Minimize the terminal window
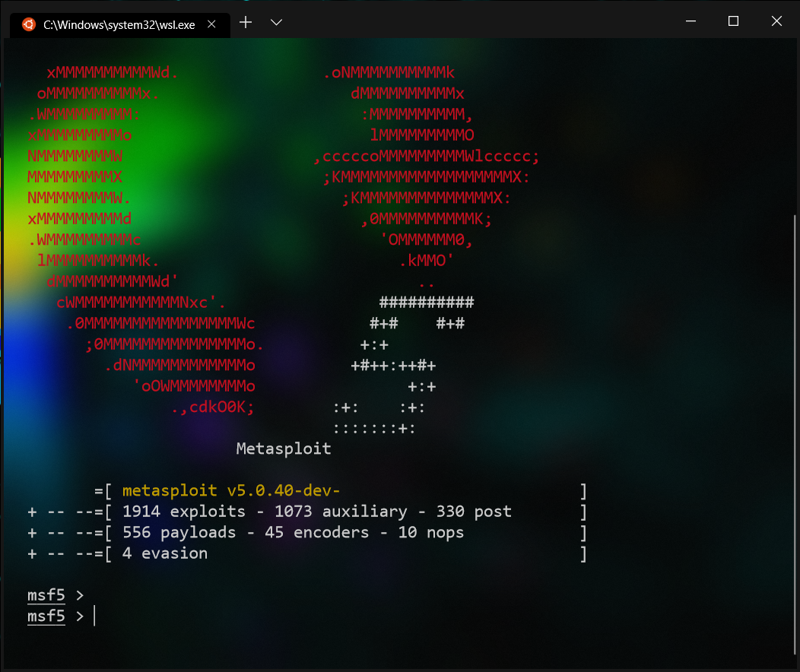Image resolution: width=800 pixels, height=672 pixels. [x=690, y=21]
